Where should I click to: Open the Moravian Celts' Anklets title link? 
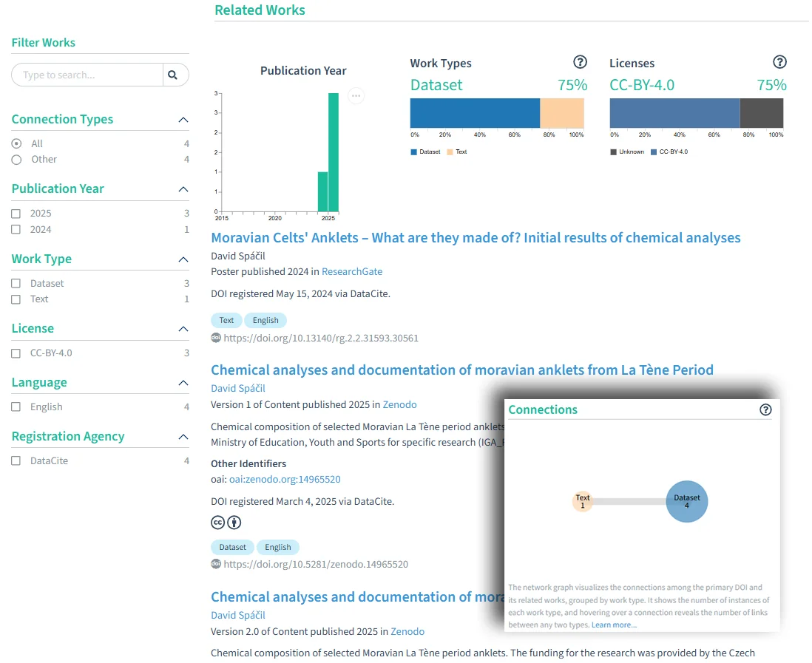[476, 238]
